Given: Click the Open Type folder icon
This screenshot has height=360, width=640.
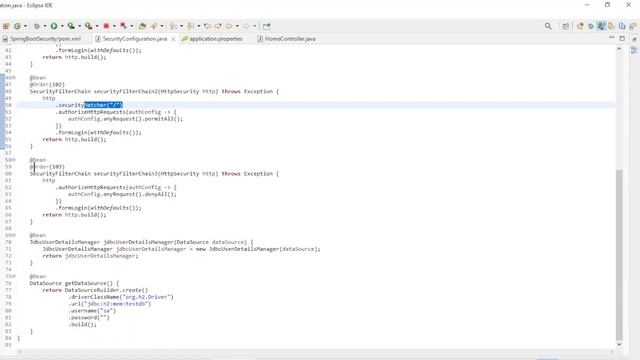Looking at the screenshot, I should (x=142, y=26).
